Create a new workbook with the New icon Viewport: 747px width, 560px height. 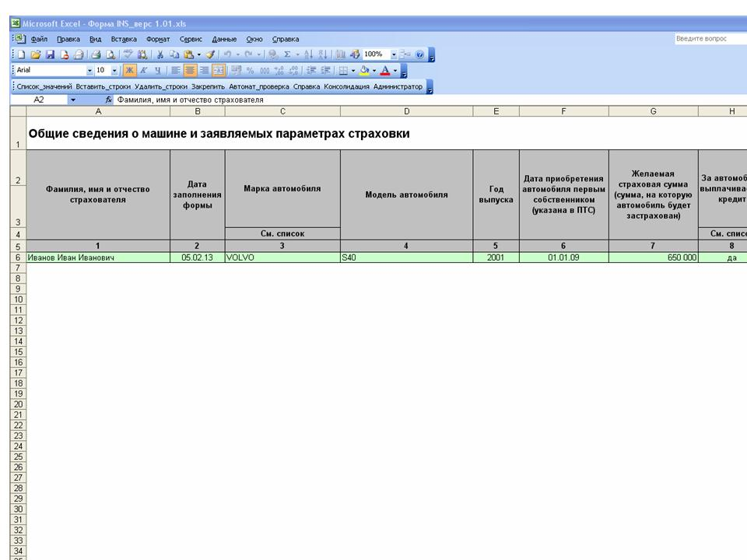click(22, 54)
